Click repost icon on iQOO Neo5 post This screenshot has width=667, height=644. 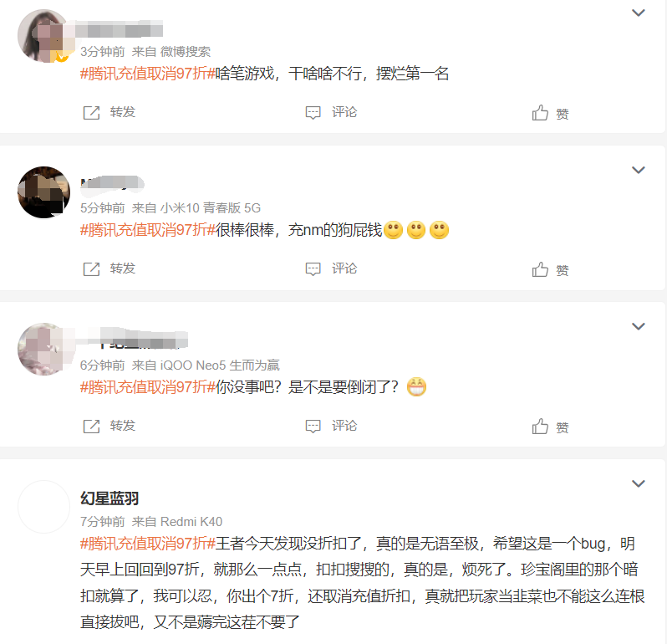click(x=91, y=426)
